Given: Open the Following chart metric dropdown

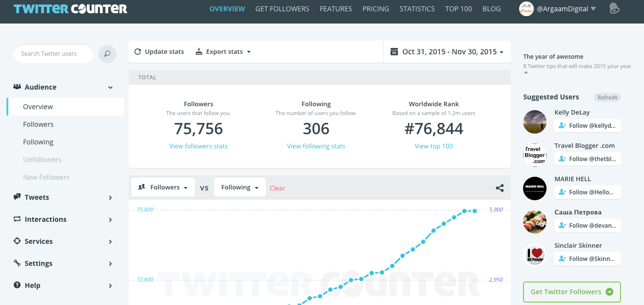Looking at the screenshot, I should click(x=240, y=187).
